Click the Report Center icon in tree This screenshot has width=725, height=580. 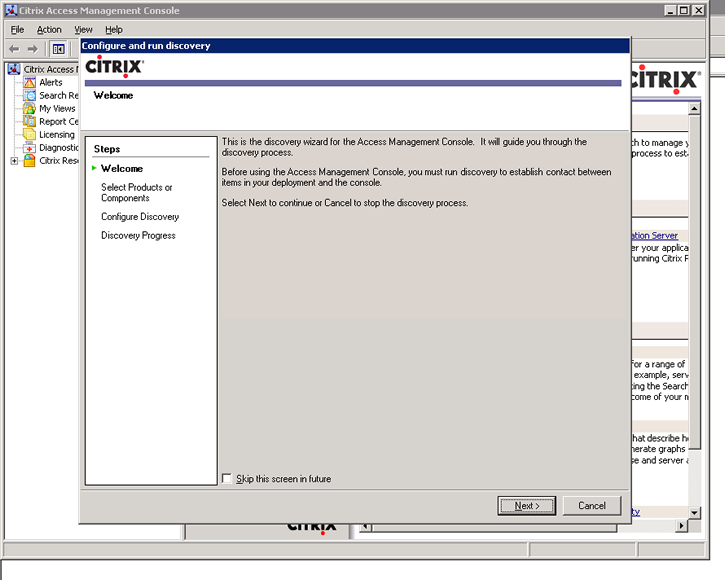(x=30, y=121)
